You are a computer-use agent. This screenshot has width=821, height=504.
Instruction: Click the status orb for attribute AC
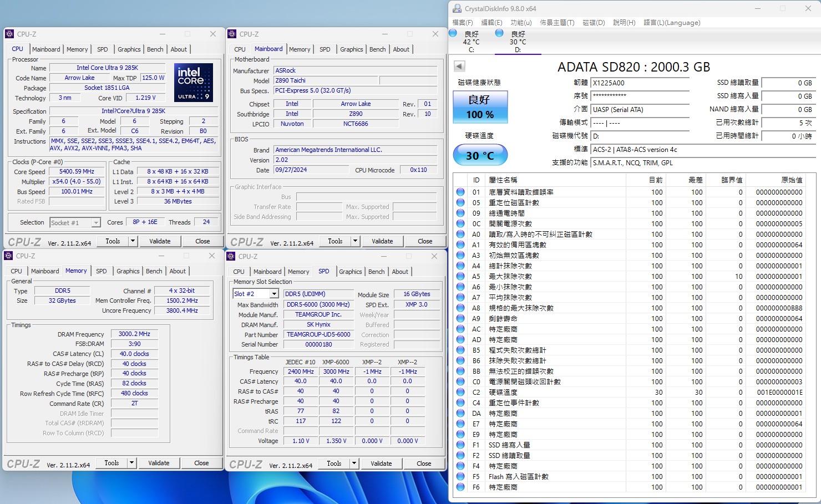point(460,329)
